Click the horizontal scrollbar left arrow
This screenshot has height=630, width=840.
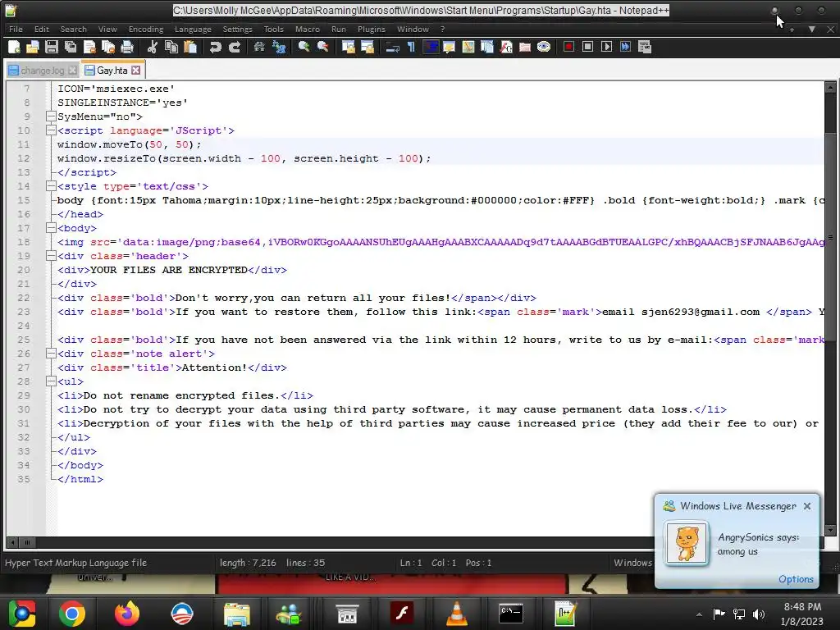click(13, 542)
